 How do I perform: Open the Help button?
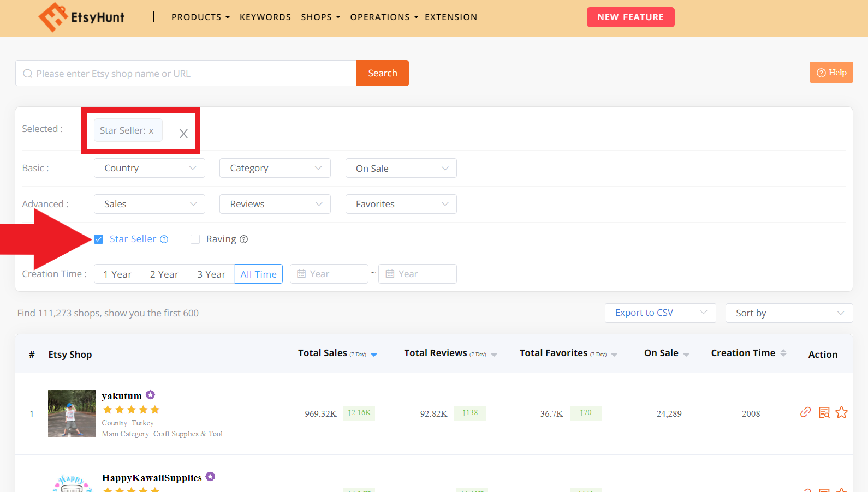(x=831, y=73)
